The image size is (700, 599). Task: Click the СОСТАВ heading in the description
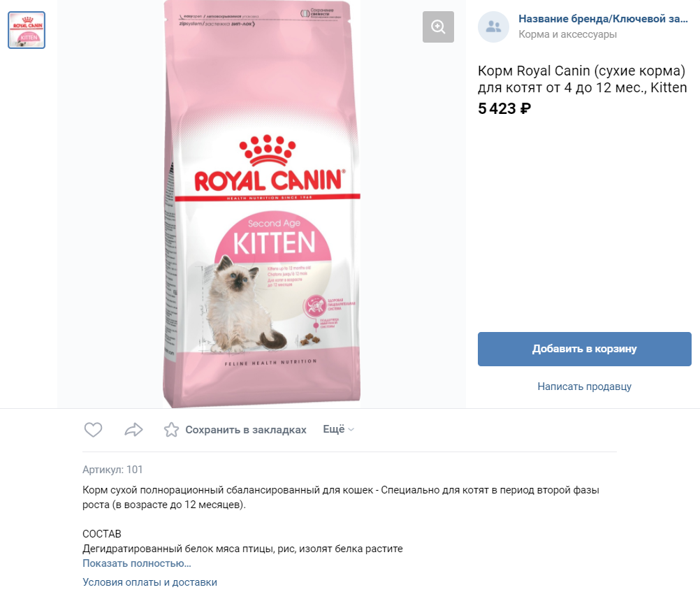pos(102,534)
